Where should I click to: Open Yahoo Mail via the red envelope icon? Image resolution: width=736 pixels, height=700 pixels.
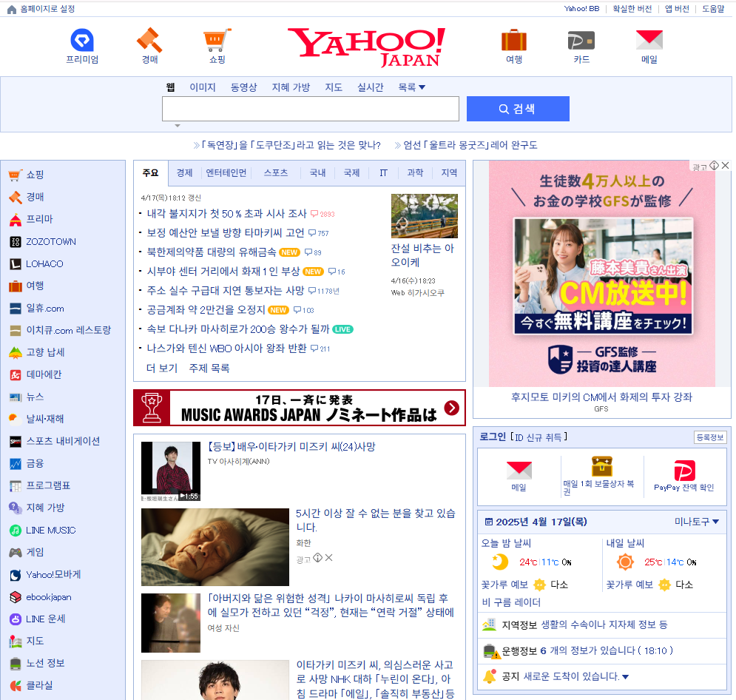click(649, 41)
